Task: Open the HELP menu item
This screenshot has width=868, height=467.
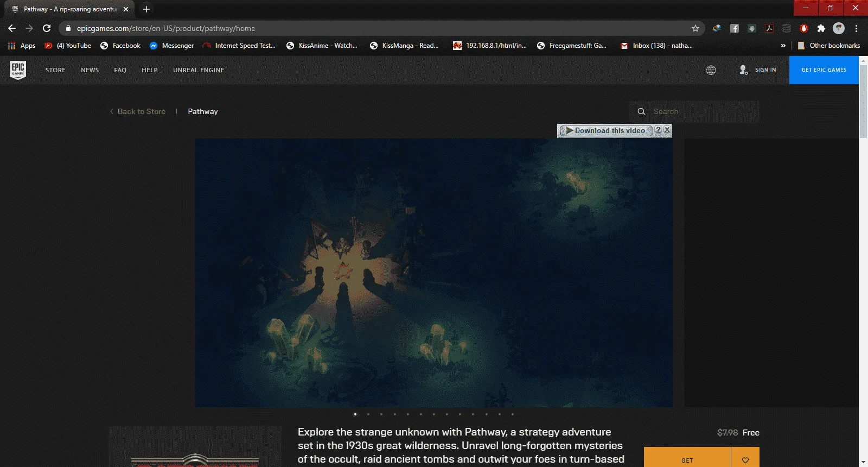Action: click(x=150, y=70)
